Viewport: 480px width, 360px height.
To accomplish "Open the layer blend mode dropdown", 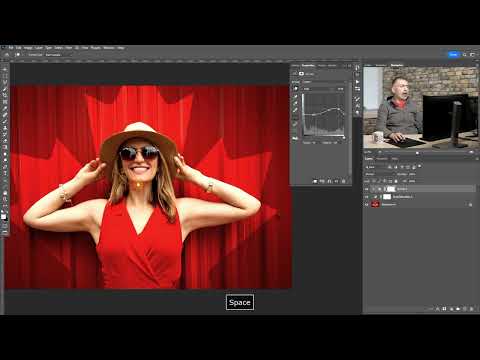I will tap(380, 174).
